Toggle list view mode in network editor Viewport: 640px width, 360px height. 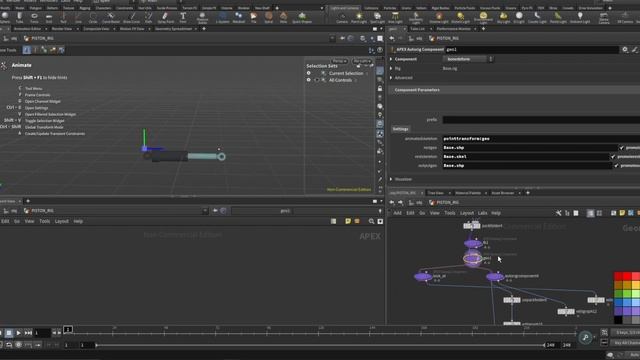(x=590, y=213)
